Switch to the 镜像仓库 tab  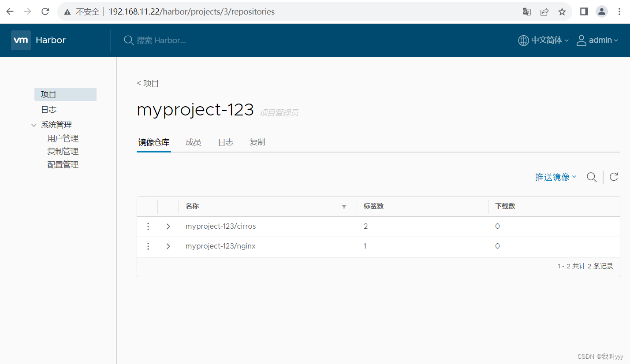(x=154, y=142)
